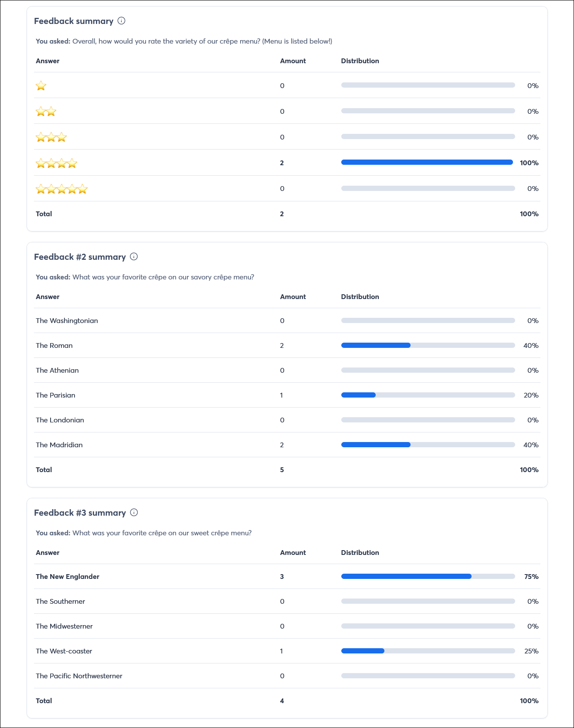Click the 100% distribution bar for four stars
This screenshot has height=728, width=574.
427,162
